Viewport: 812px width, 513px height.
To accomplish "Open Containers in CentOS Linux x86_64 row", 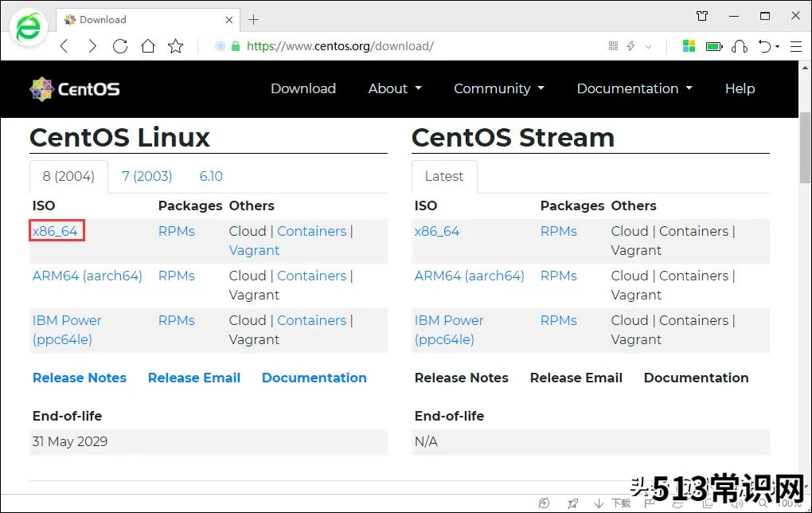I will [312, 231].
